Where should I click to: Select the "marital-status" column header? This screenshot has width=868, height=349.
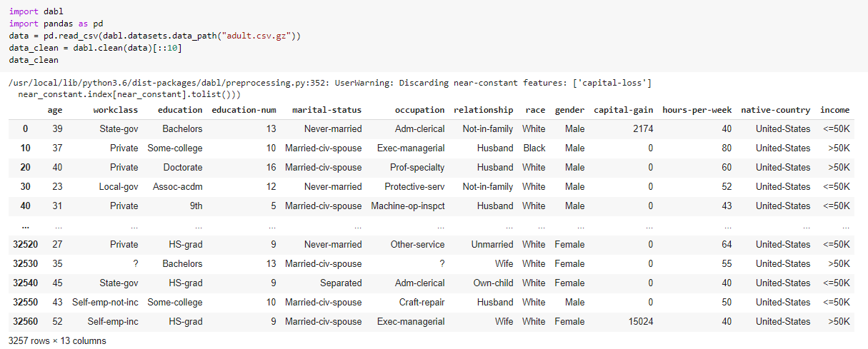(x=327, y=110)
